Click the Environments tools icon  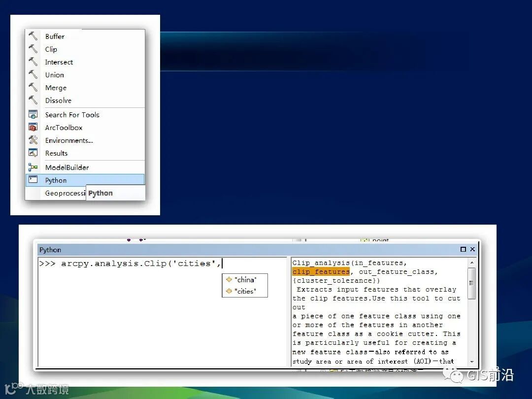pos(33,140)
